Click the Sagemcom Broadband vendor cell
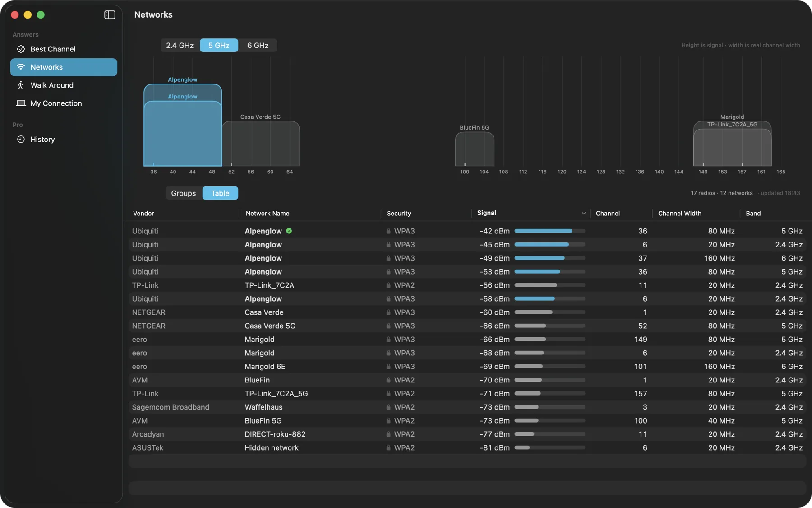Screen dimensions: 812x508 click(x=171, y=407)
